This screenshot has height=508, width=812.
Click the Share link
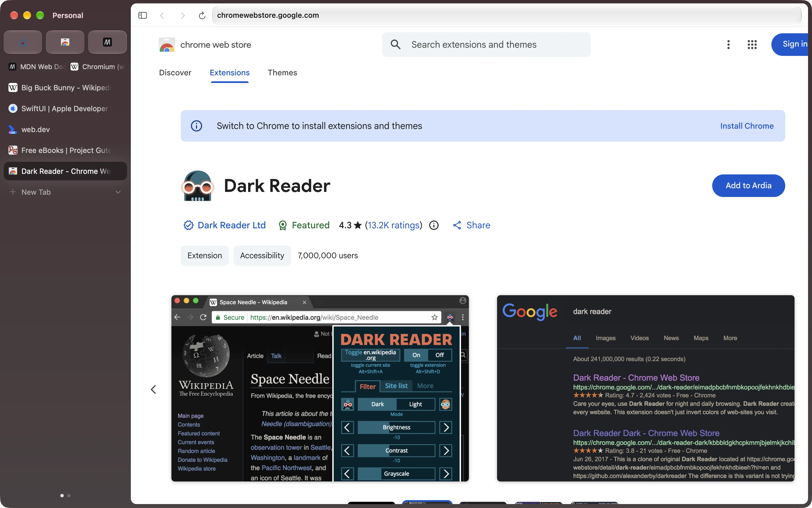(x=471, y=225)
